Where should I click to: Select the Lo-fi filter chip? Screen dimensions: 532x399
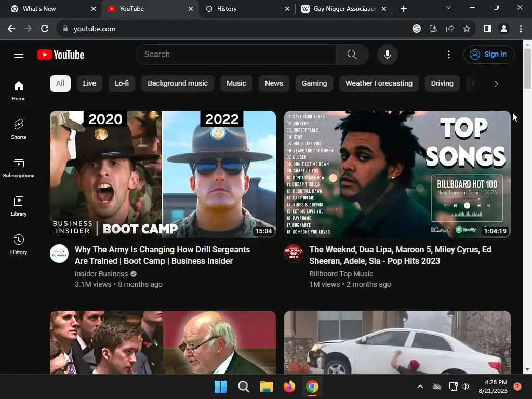122,84
